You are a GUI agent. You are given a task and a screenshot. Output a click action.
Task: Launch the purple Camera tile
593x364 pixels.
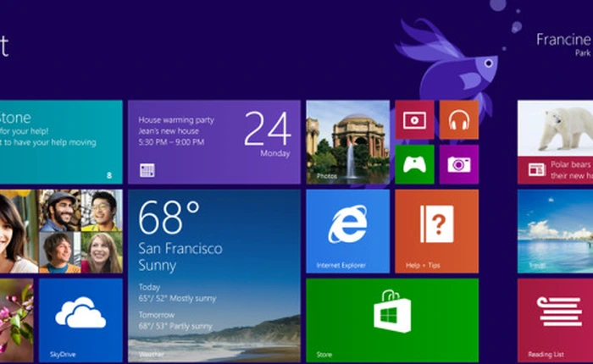pyautogui.click(x=458, y=163)
